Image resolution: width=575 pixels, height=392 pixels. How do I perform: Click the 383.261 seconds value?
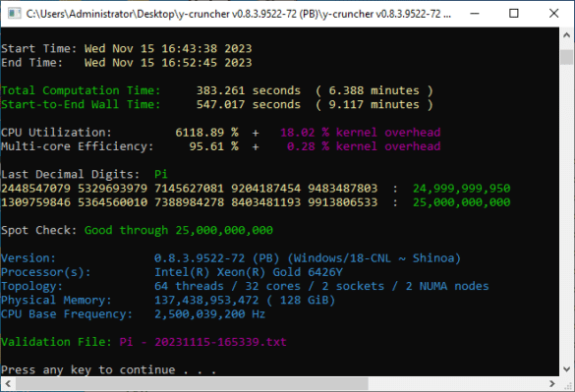pyautogui.click(x=249, y=90)
